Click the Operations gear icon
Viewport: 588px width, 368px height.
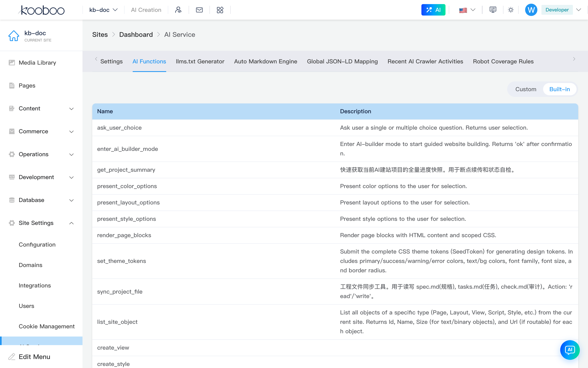tap(12, 154)
